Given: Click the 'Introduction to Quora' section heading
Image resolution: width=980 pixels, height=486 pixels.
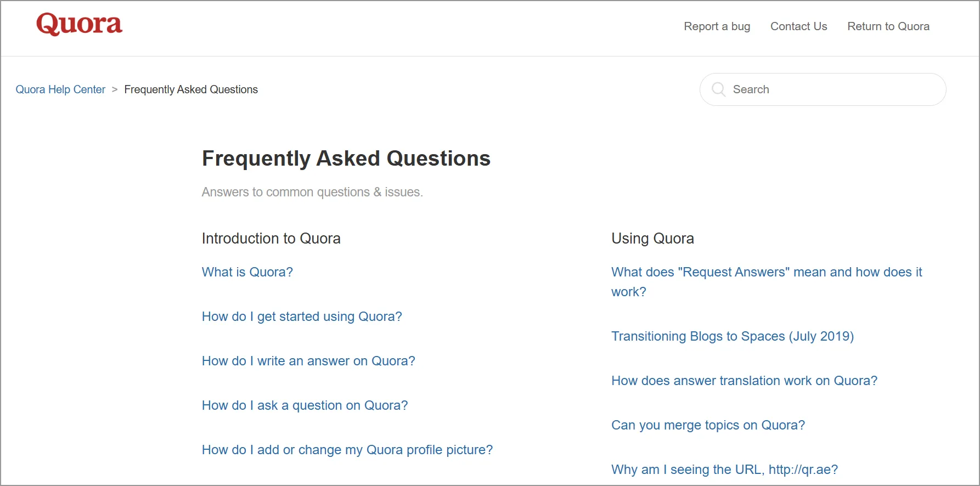Looking at the screenshot, I should [271, 239].
